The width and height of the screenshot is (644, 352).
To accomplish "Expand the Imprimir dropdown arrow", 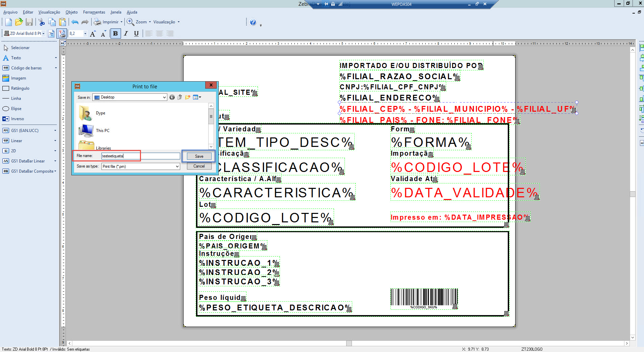I will (x=121, y=22).
